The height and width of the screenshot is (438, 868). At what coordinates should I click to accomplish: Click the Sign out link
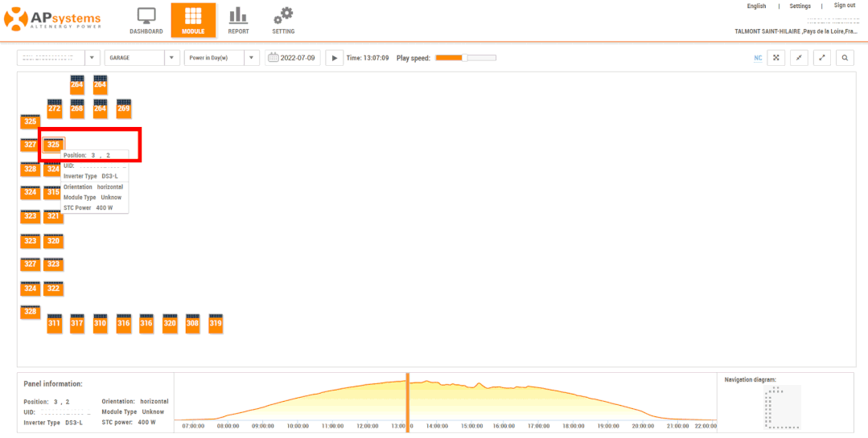pos(844,6)
